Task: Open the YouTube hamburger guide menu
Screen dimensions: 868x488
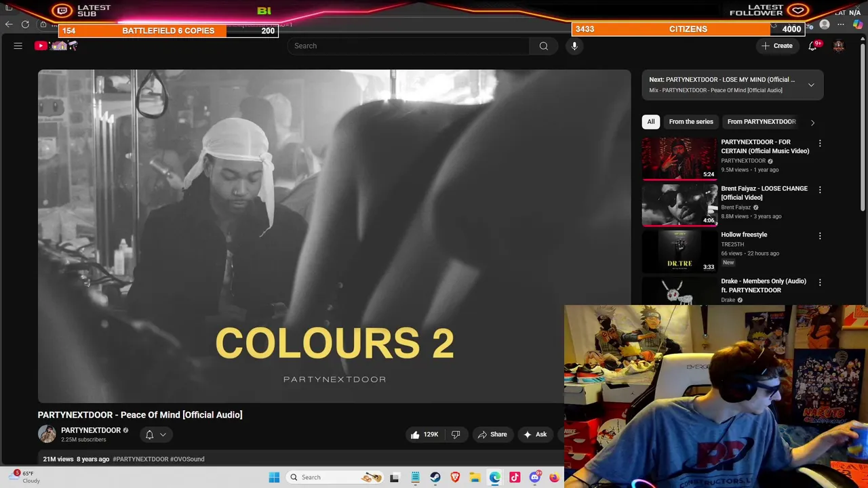Action: pyautogui.click(x=18, y=45)
